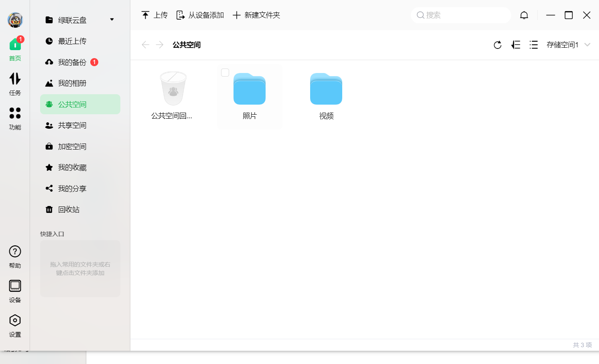Refresh the file list
Viewport: 599px width, 364px height.
(x=497, y=45)
